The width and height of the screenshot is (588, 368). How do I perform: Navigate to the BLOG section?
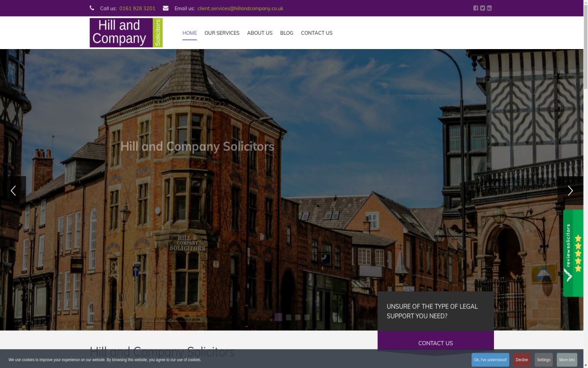[x=286, y=33]
